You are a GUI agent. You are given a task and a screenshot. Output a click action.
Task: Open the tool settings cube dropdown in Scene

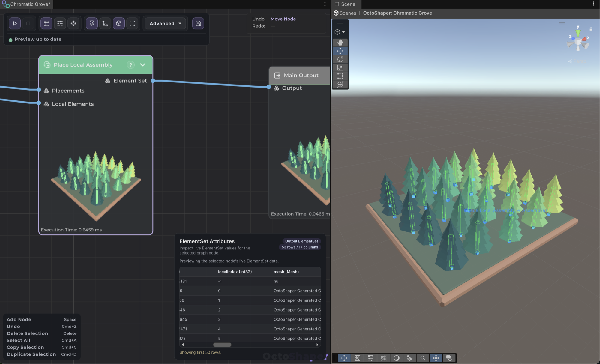coord(340,32)
